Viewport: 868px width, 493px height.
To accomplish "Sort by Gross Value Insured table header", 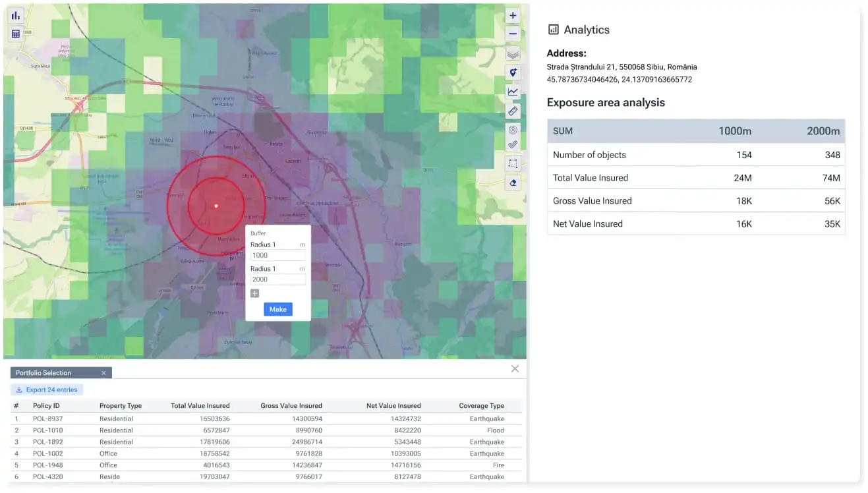I will 291,405.
